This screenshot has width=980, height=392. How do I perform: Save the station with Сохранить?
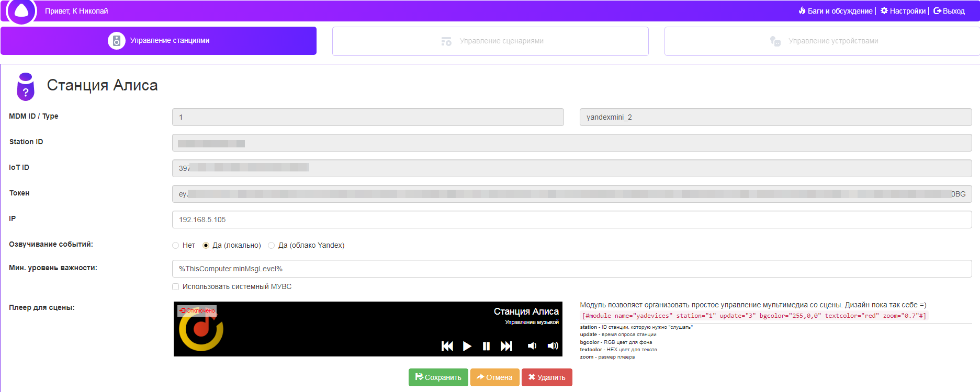[x=438, y=377]
